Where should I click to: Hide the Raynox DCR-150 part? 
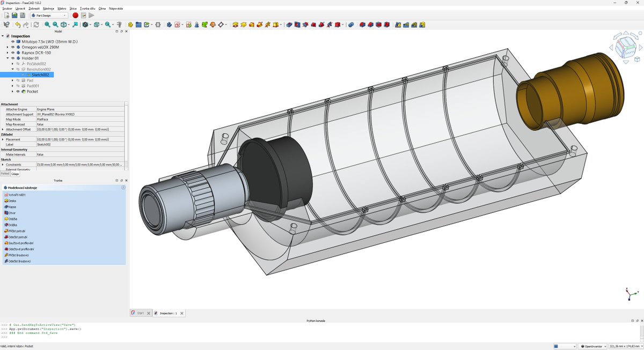tap(13, 52)
